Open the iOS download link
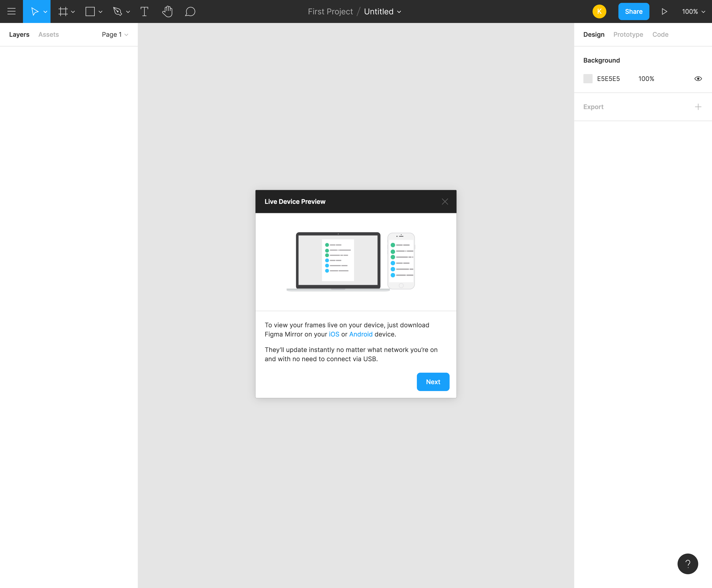Screen dimensions: 712x588 tap(334, 334)
